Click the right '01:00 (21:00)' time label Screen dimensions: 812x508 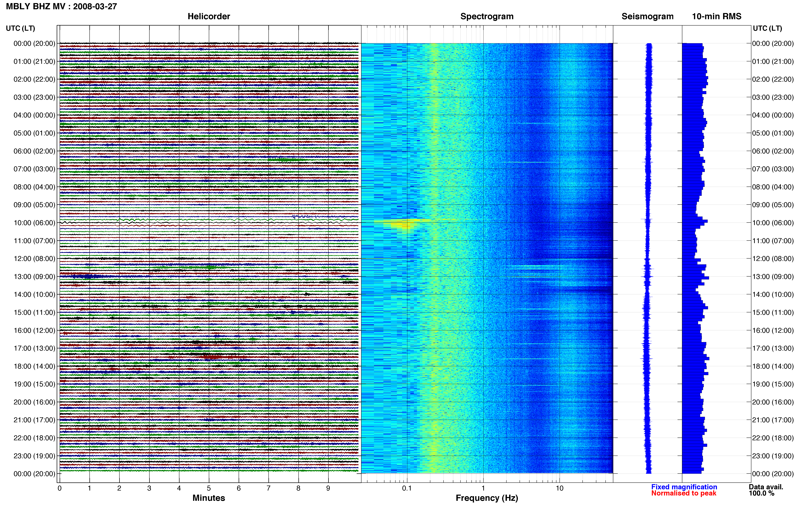773,62
